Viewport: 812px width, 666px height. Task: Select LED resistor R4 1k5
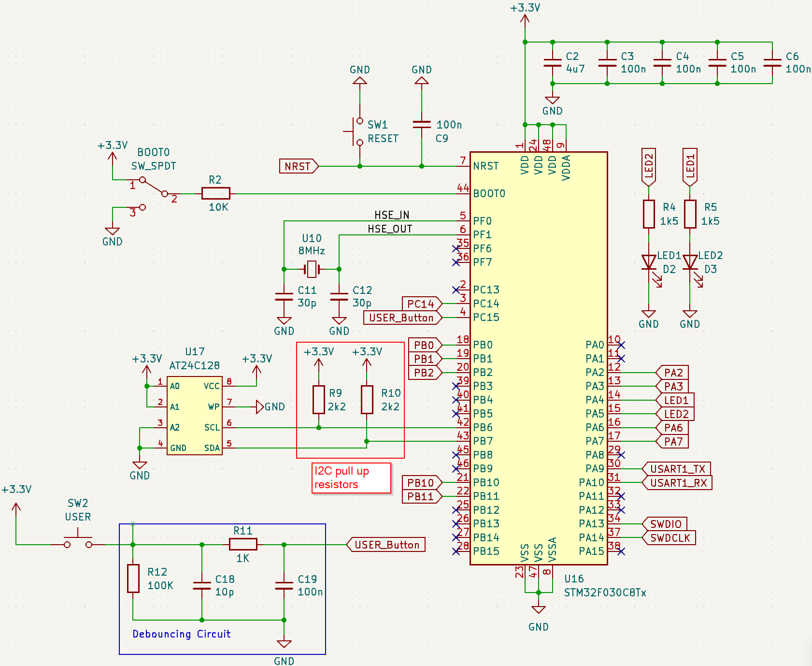click(x=649, y=213)
